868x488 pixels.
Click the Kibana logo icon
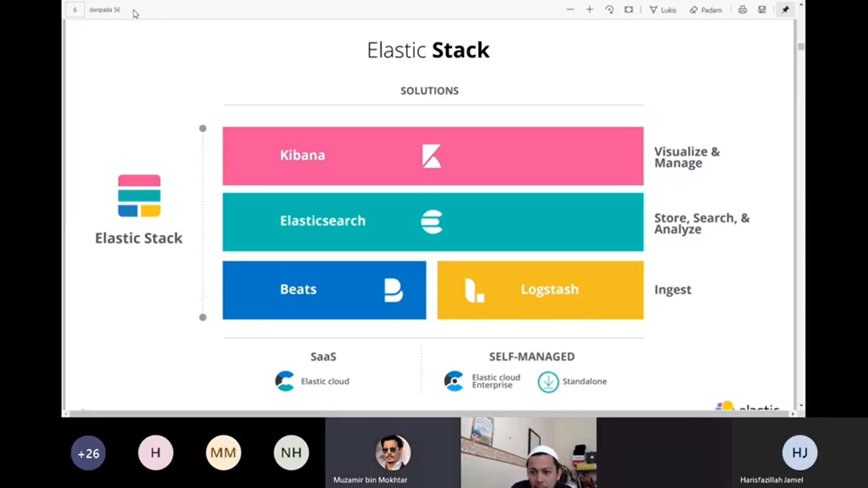431,156
